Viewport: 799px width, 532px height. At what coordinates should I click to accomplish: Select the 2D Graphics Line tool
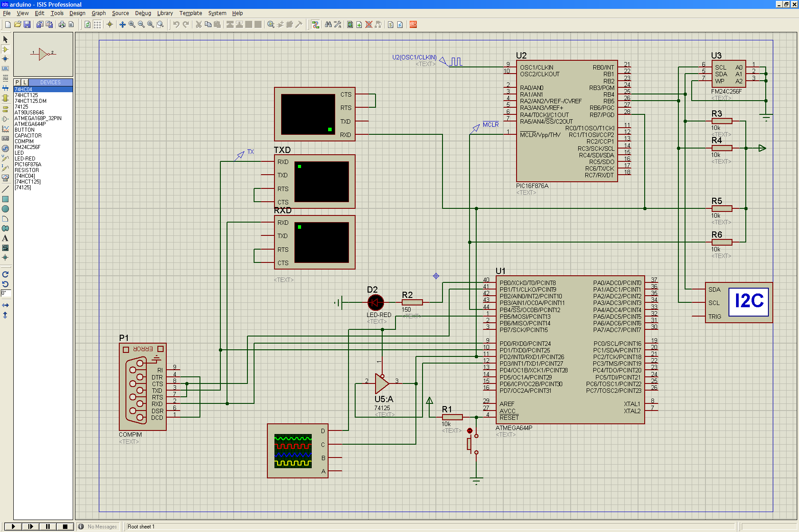click(x=5, y=190)
